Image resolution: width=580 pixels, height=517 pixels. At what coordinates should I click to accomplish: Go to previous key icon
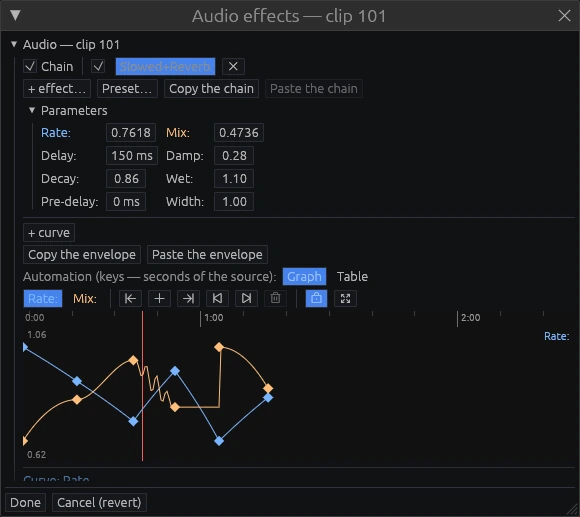pyautogui.click(x=218, y=298)
